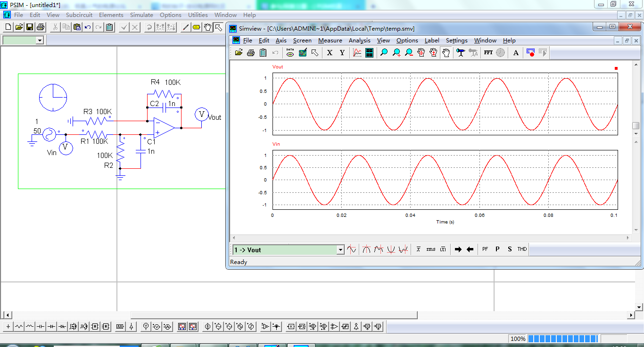Copy to clipboard in Simview toolbar
644x347 pixels.
pyautogui.click(x=263, y=53)
